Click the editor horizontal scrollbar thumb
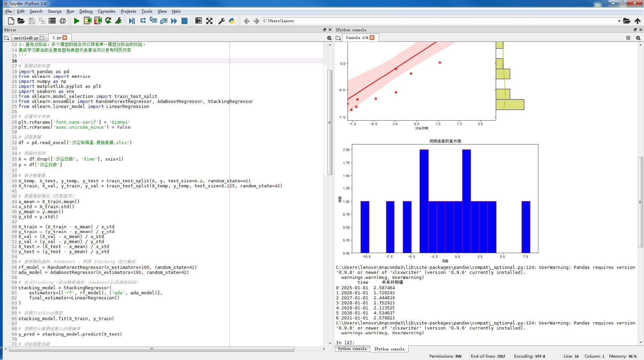The height and width of the screenshot is (360, 644). tap(152, 349)
